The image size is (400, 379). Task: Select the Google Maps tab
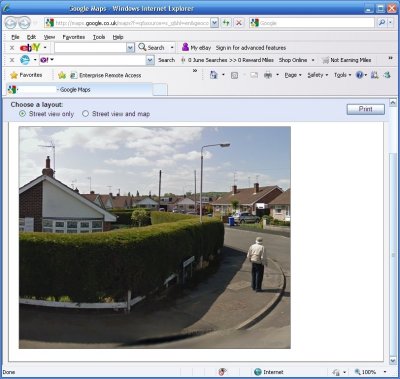point(79,90)
